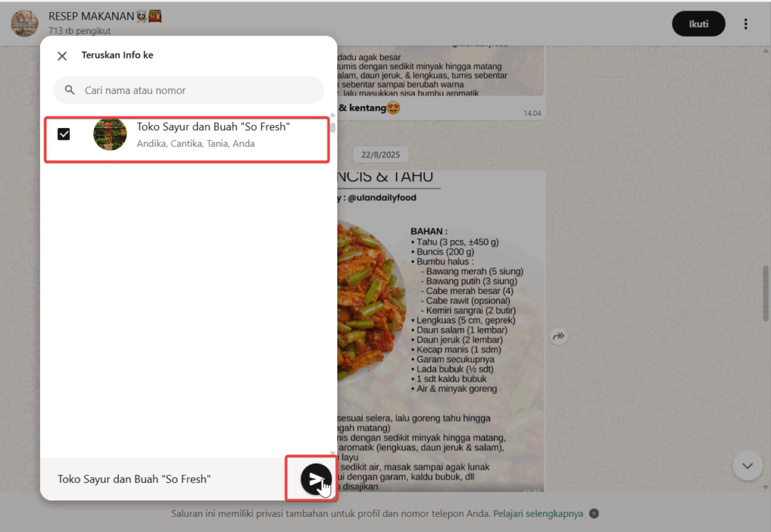
Task: Click the 22/8/2025 date label
Action: click(x=379, y=155)
